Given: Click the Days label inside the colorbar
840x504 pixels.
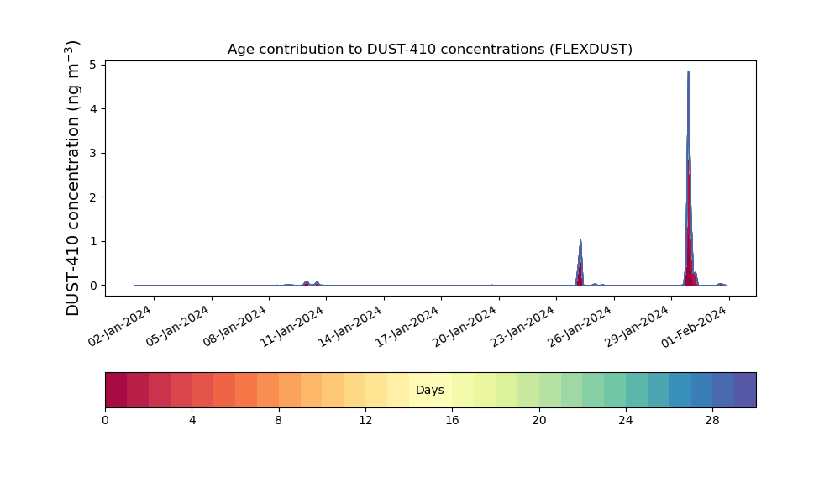Looking at the screenshot, I should coord(429,390).
